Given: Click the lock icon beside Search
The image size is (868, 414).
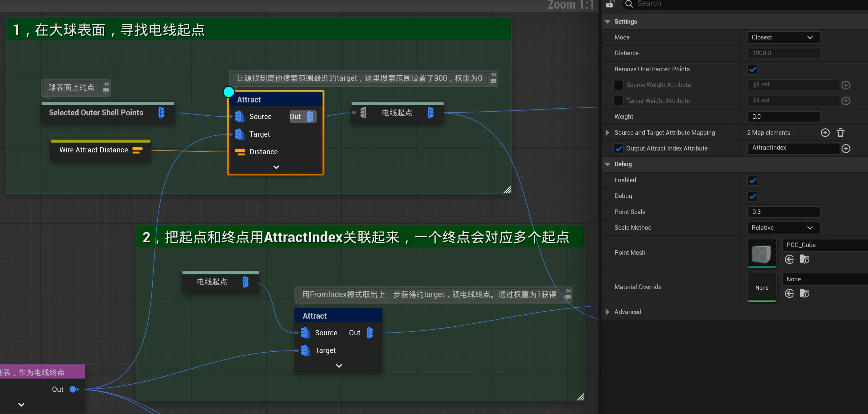Looking at the screenshot, I should (x=610, y=4).
